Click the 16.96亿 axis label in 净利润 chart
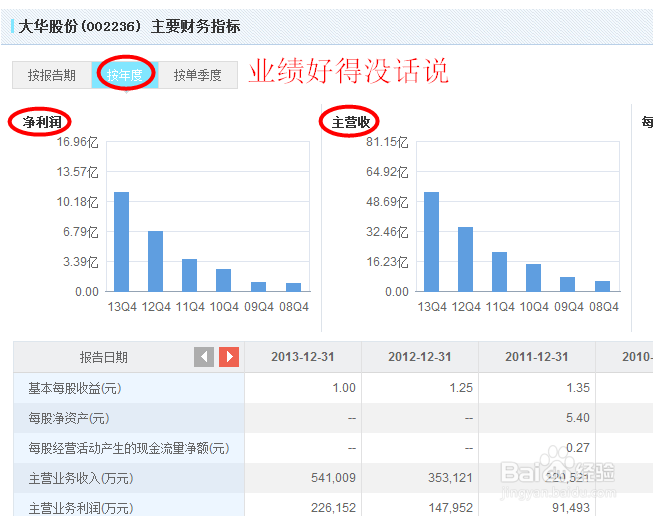The width and height of the screenshot is (653, 516). click(x=77, y=142)
